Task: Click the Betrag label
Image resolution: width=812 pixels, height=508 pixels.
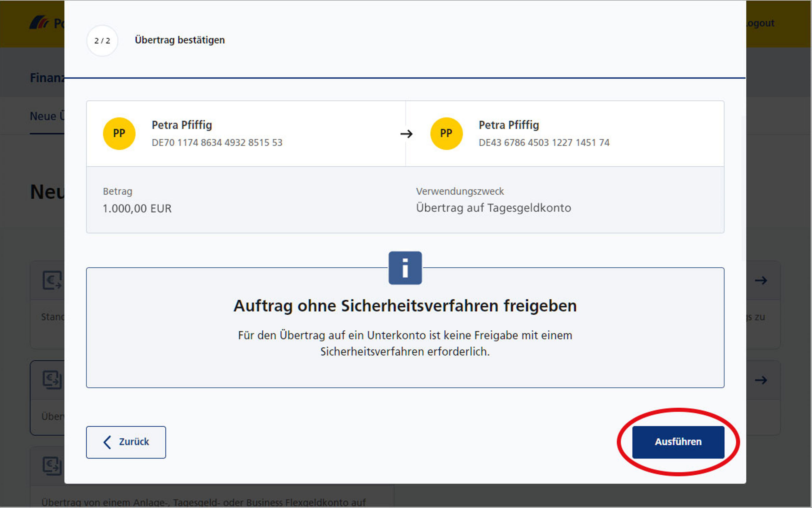Action: coord(117,191)
